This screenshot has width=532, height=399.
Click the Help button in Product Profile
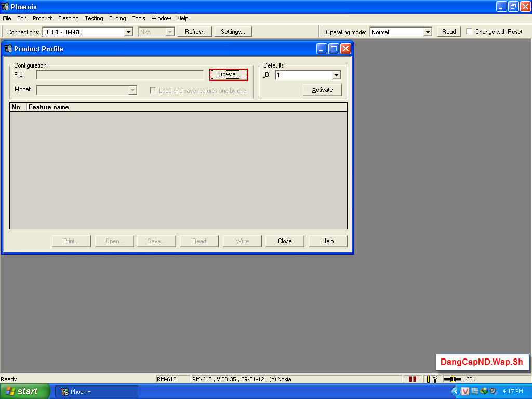328,241
